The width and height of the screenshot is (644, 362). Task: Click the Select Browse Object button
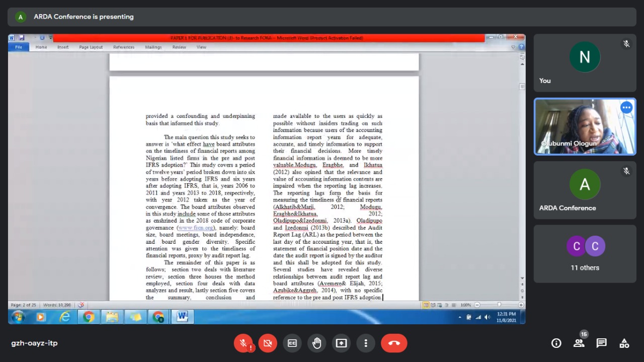pyautogui.click(x=522, y=291)
